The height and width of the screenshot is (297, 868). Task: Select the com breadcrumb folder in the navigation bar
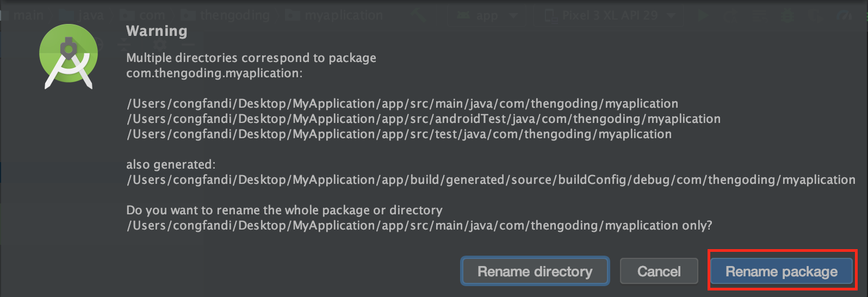point(142,15)
